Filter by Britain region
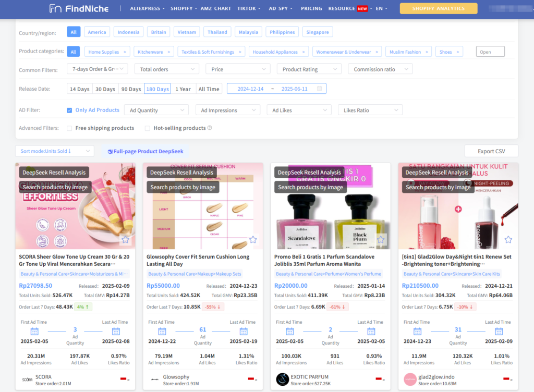Image resolution: width=534 pixels, height=392 pixels. pyautogui.click(x=159, y=32)
